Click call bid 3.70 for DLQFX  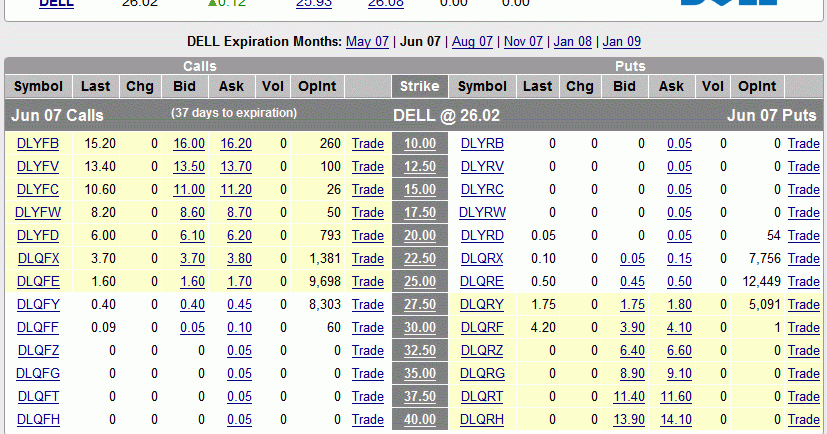coord(192,258)
